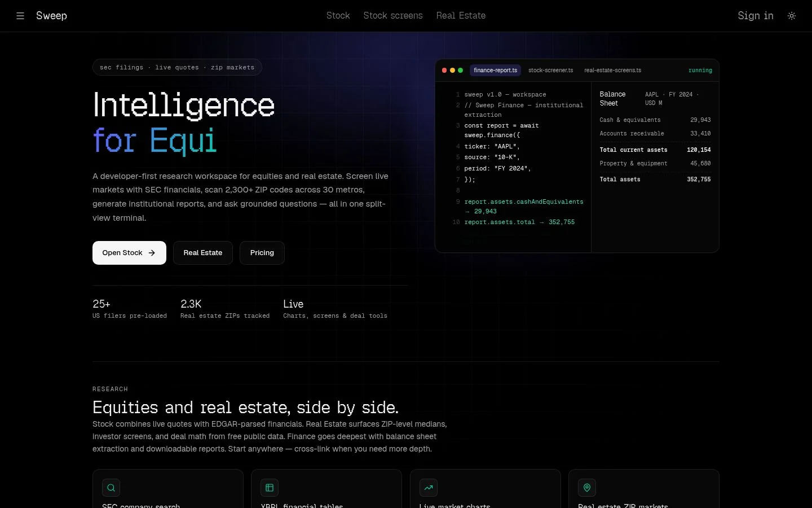Click the arrow in Open Stock button

[152, 253]
